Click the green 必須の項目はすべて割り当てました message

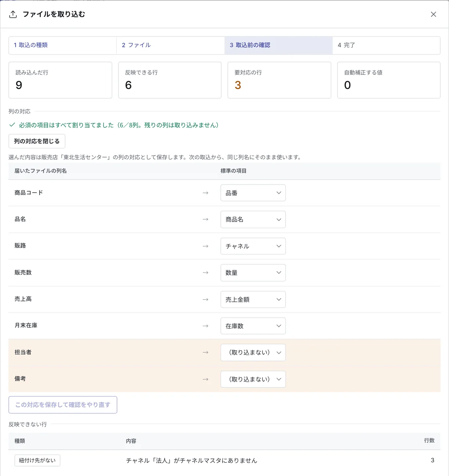[x=119, y=125]
